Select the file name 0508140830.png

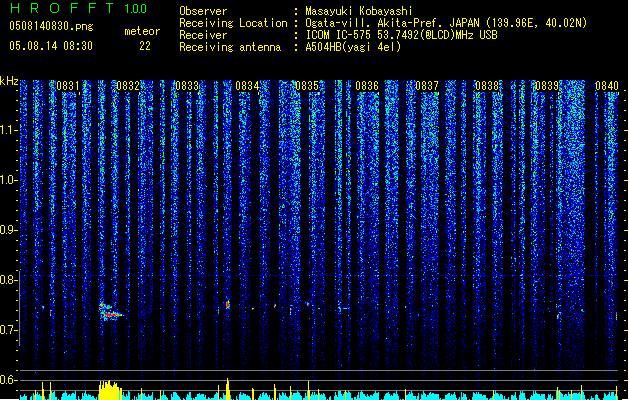[51, 26]
